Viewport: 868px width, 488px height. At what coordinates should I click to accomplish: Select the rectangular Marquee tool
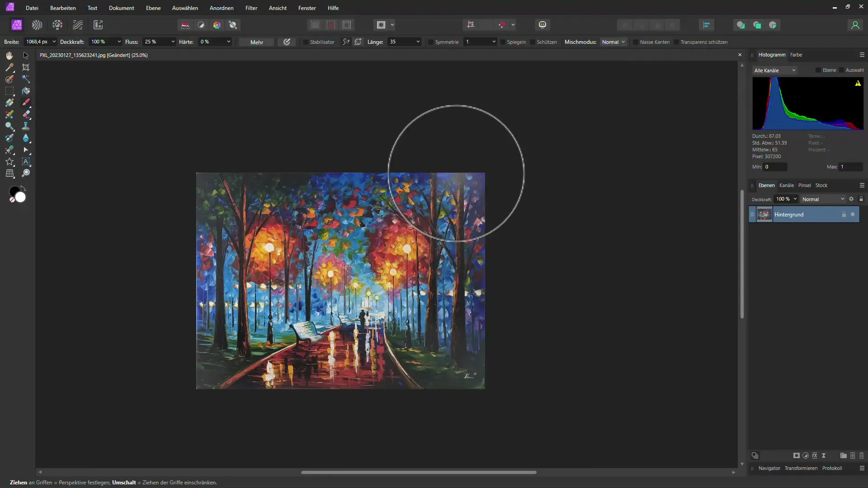point(9,91)
